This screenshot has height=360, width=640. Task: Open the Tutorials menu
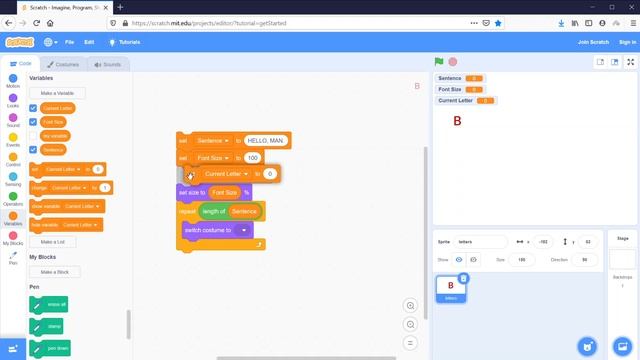(x=124, y=42)
